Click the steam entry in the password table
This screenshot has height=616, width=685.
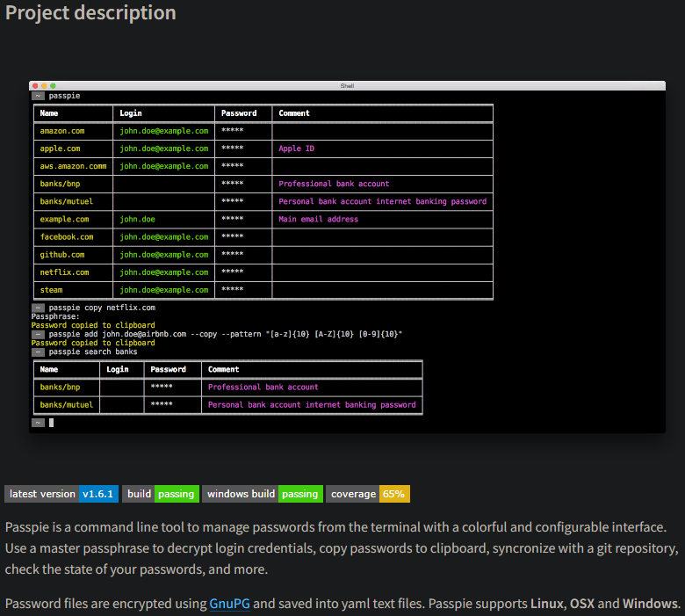coord(51,290)
